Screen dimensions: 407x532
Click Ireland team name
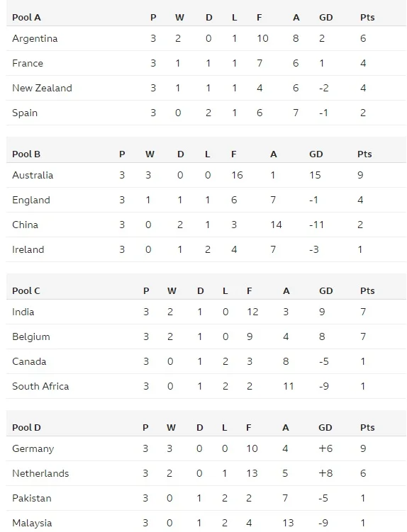tap(28, 249)
